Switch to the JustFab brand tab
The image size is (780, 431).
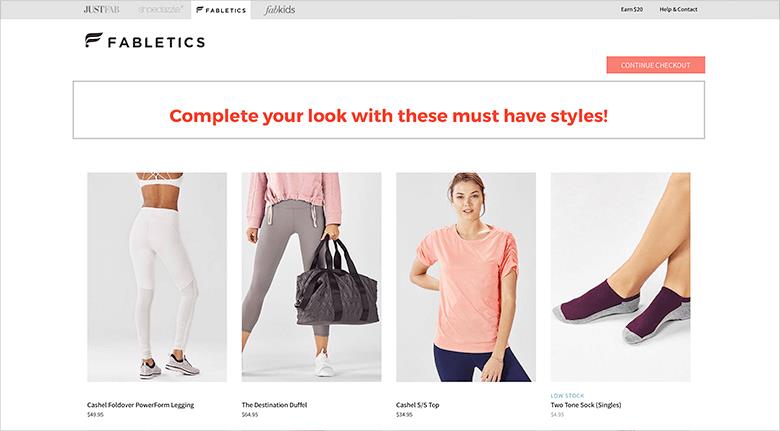click(x=101, y=9)
